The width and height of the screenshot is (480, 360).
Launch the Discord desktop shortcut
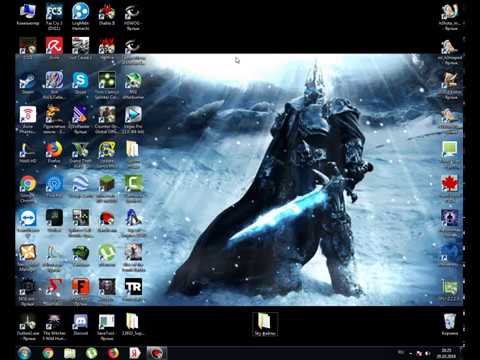[80, 325]
